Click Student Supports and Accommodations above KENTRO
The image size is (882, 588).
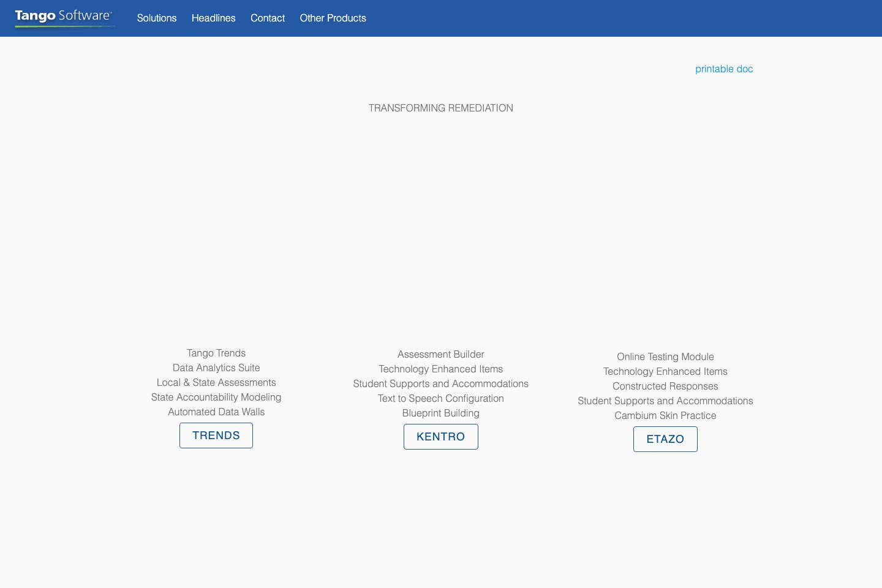click(441, 384)
